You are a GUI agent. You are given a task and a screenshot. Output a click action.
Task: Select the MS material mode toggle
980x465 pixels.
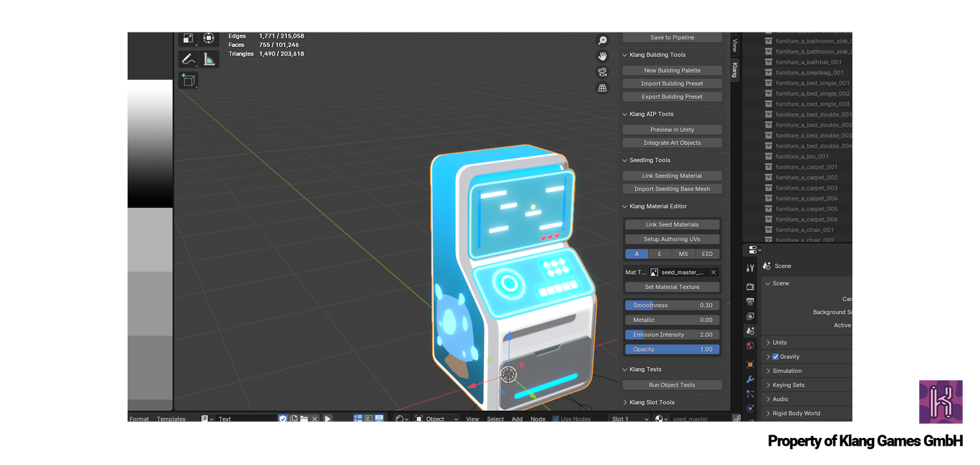click(683, 254)
